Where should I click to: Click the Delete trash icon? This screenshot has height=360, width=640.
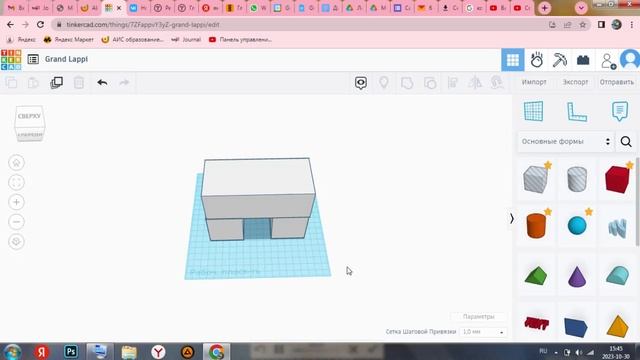tap(79, 83)
